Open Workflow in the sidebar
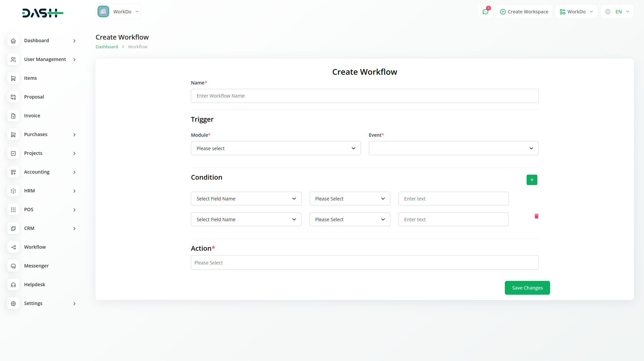The height and width of the screenshot is (361, 644). [x=35, y=247]
